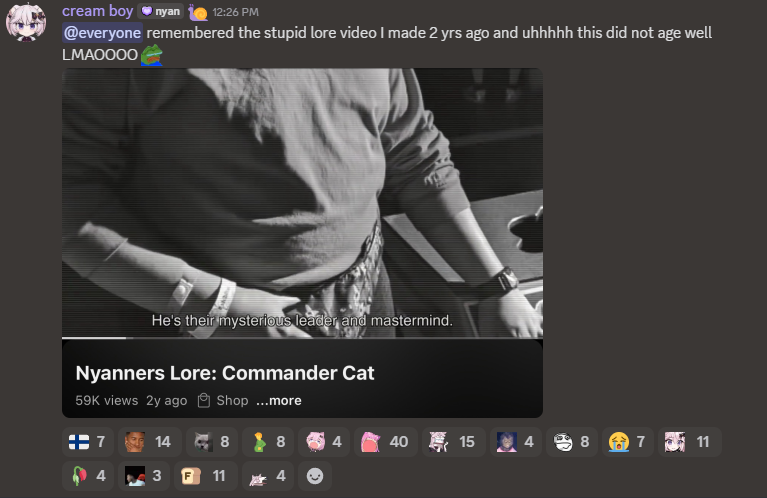Expand description with ...more
The image size is (767, 498).
[x=278, y=400]
